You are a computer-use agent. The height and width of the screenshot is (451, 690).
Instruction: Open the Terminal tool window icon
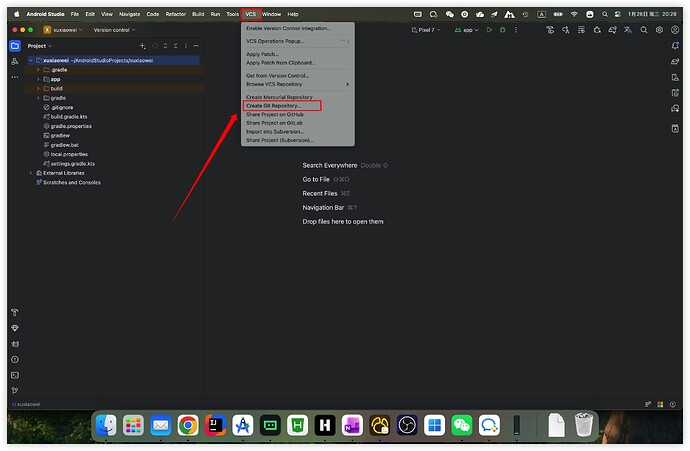coord(15,374)
